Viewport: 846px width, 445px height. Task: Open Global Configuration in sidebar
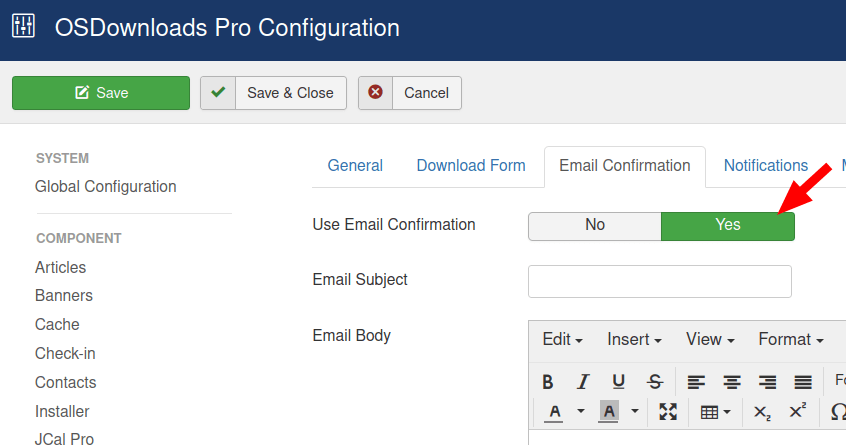point(106,187)
